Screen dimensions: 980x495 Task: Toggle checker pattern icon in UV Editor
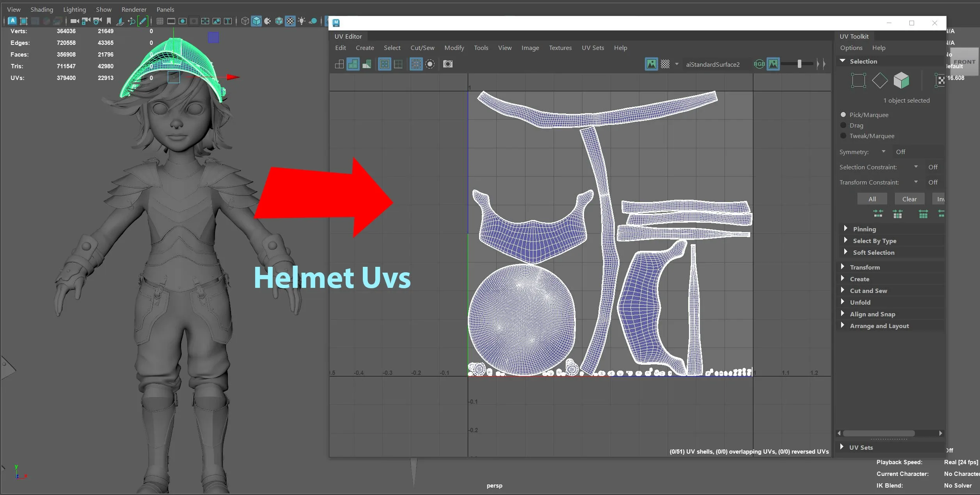click(x=665, y=64)
